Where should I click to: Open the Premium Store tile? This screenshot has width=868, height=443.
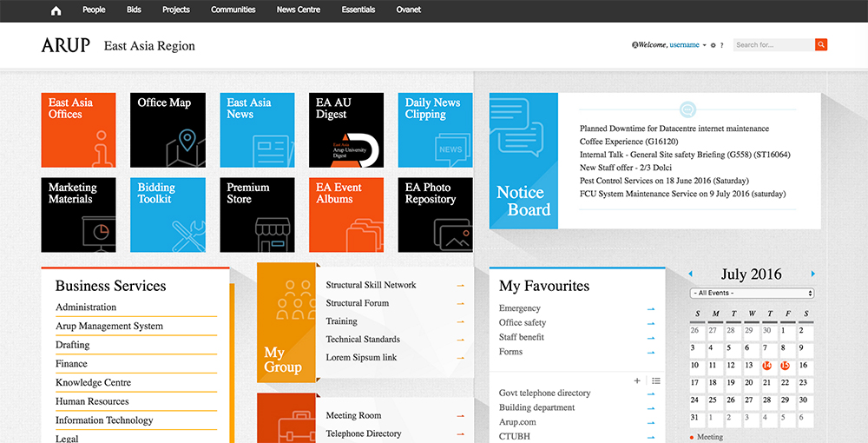click(x=256, y=215)
